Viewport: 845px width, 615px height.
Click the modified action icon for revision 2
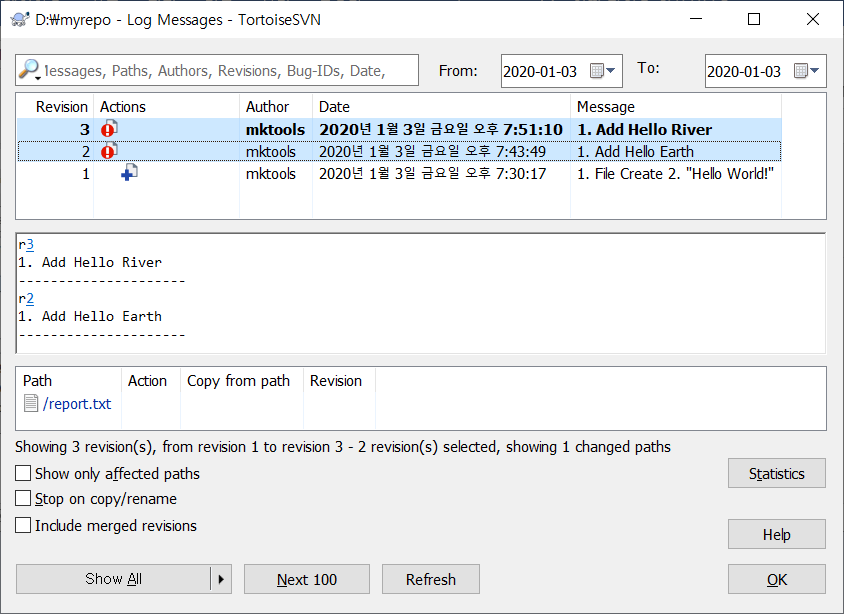click(x=109, y=151)
